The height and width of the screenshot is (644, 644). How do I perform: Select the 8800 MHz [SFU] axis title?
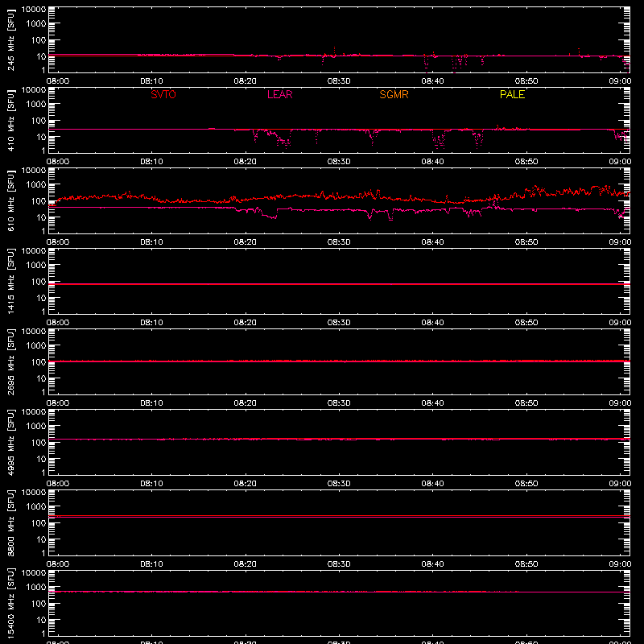(x=10, y=522)
